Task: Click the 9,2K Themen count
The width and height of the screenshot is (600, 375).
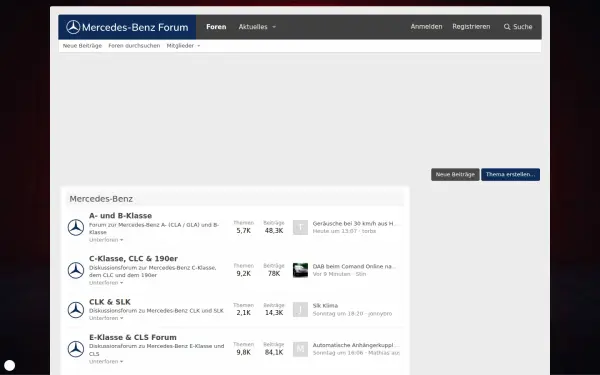Action: (244, 274)
